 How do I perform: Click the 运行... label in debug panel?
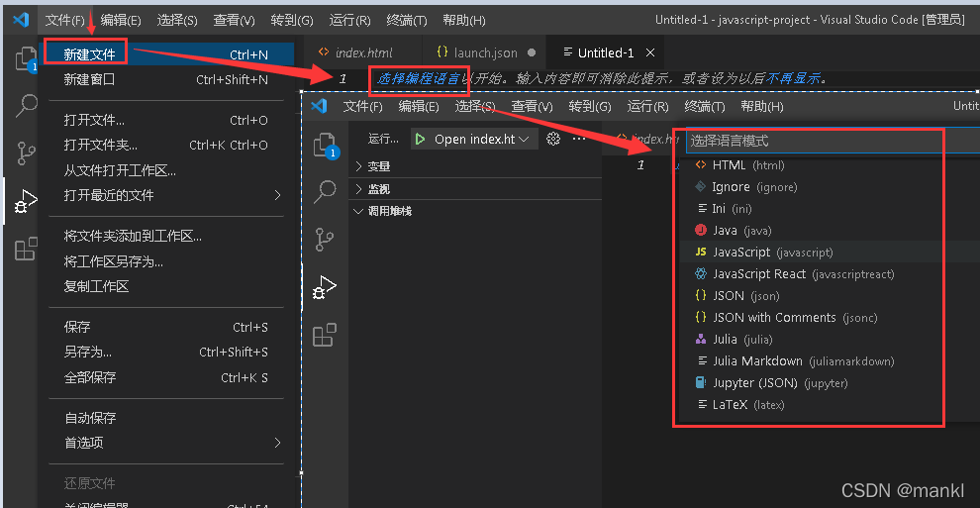383,139
